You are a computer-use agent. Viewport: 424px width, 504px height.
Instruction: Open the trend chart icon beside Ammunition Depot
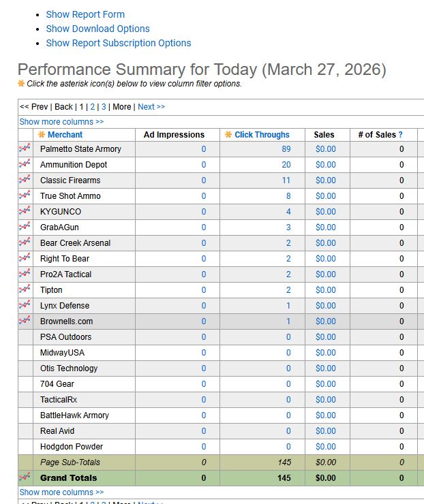pyautogui.click(x=25, y=165)
